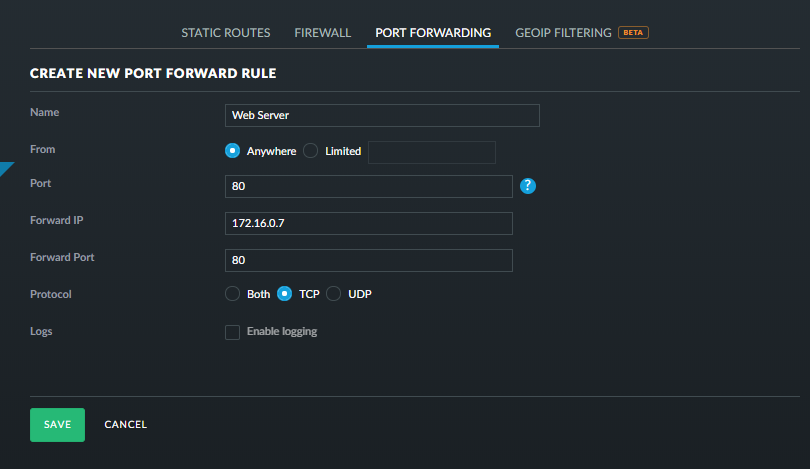Focus the Name field containing Web Server

pyautogui.click(x=382, y=115)
